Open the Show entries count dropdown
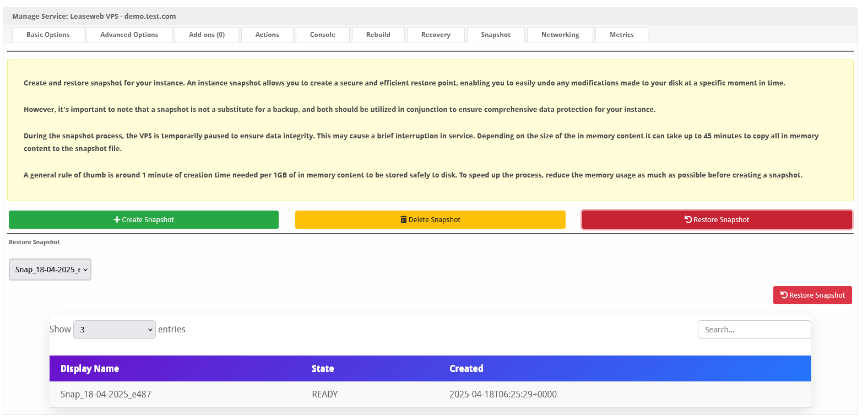Image resolution: width=868 pixels, height=420 pixels. 115,330
